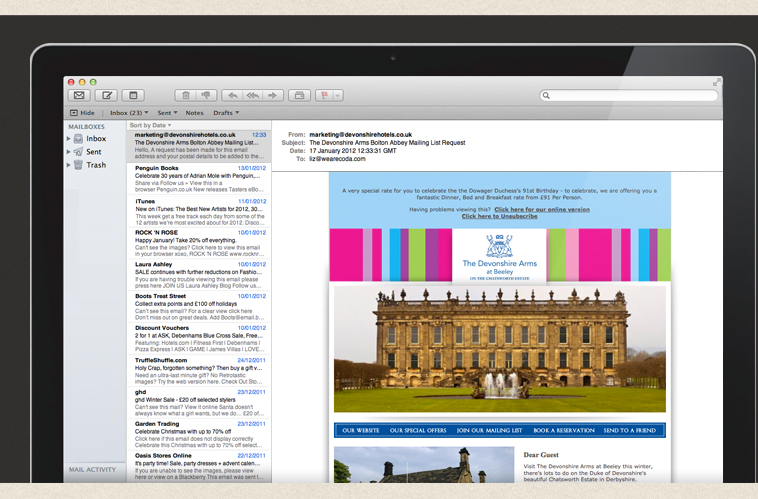Viewport: 758px width, 499px height.
Task: Click the Get Mail envelope icon
Action: point(79,95)
